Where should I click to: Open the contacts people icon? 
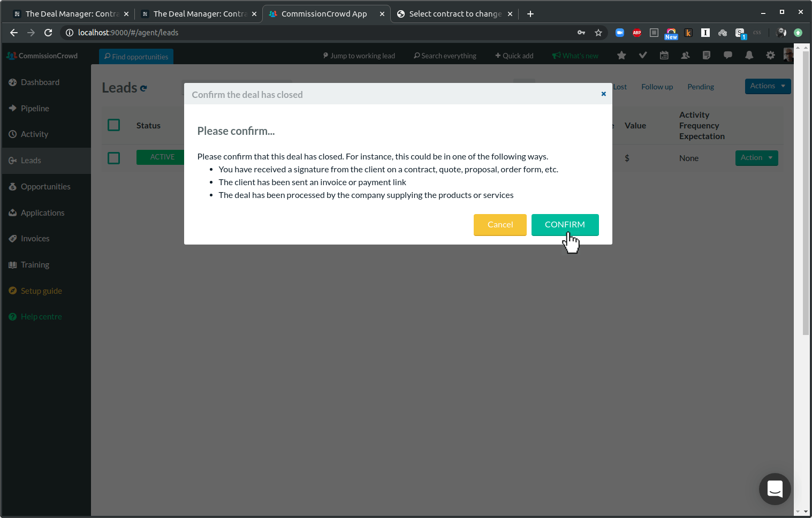(x=685, y=55)
